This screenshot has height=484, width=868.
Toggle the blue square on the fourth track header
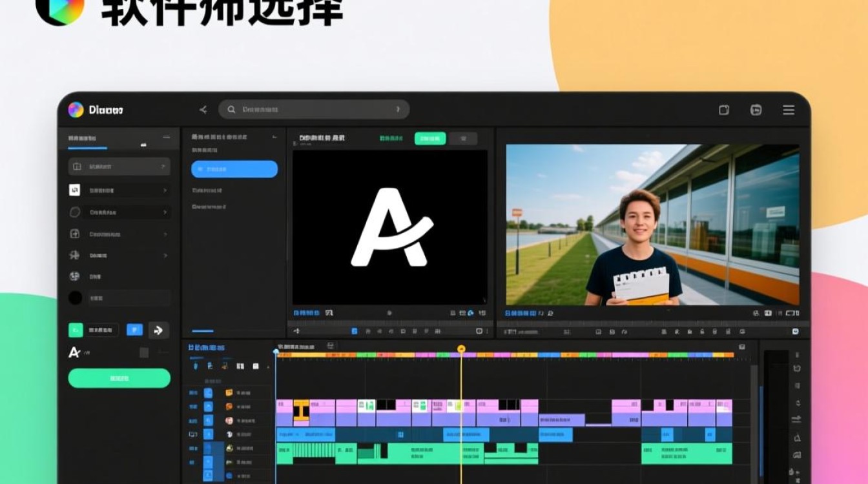[x=208, y=434]
